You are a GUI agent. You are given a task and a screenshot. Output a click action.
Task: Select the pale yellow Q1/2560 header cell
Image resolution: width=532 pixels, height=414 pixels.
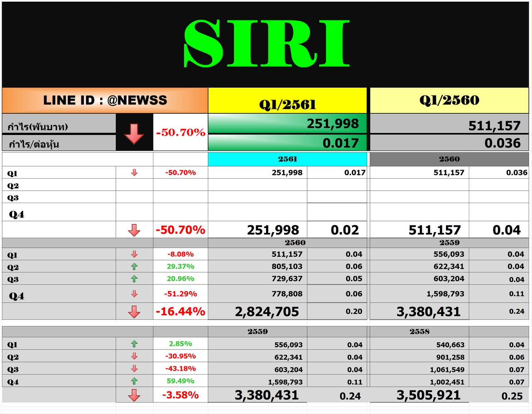449,100
